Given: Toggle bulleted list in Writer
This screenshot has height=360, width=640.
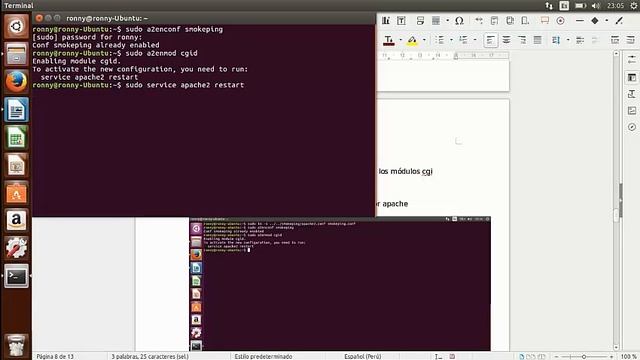Looking at the screenshot, I should pyautogui.click(x=440, y=40).
